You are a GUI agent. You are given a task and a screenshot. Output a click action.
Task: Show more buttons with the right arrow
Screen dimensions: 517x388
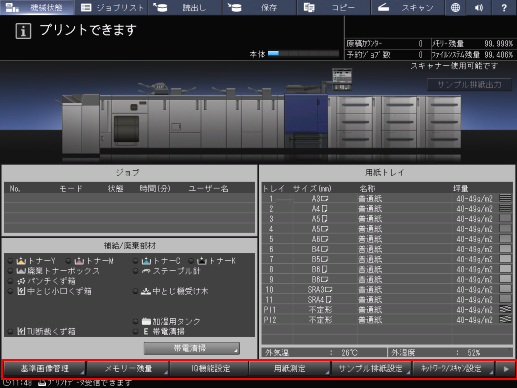point(506,369)
